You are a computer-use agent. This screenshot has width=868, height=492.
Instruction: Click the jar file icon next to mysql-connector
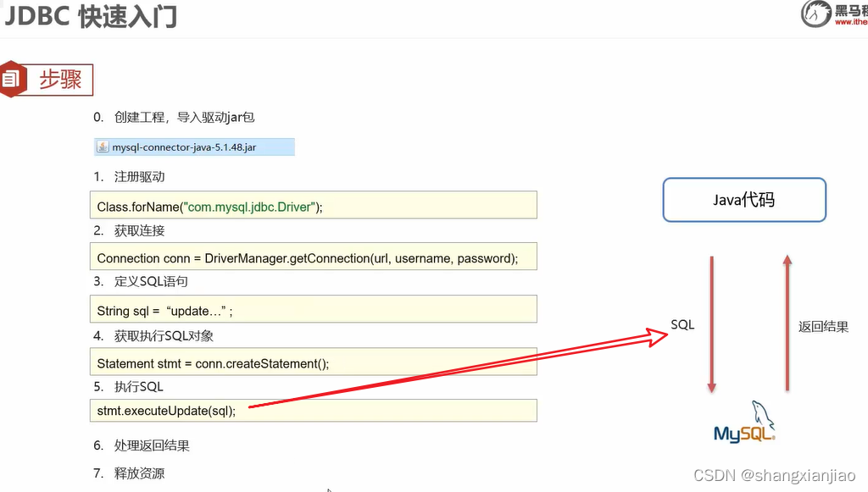pos(103,146)
